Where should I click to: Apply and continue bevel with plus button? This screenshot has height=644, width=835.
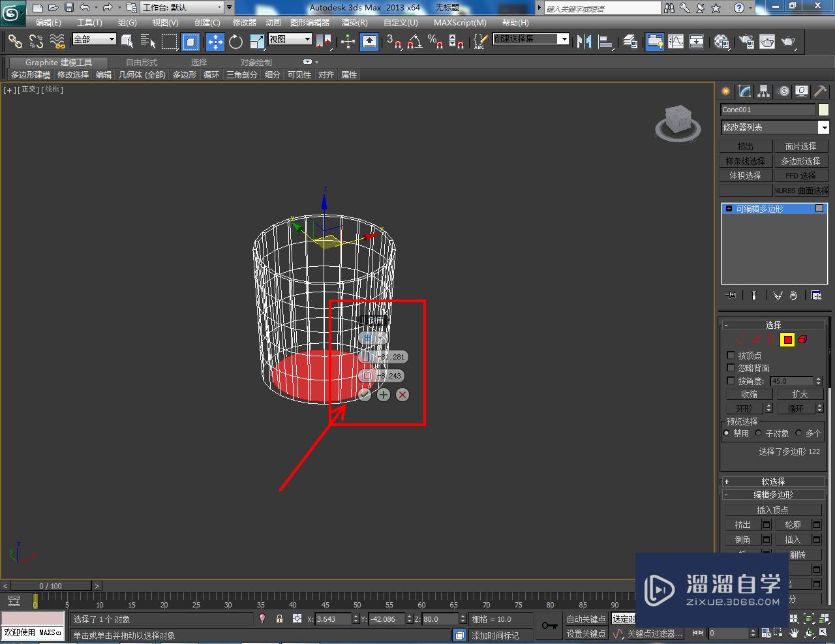(x=384, y=394)
